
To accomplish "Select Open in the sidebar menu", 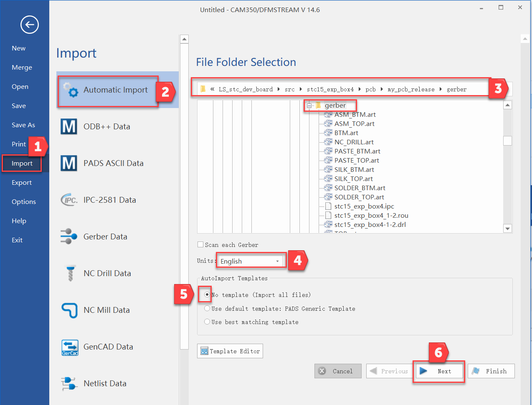I will coord(20,87).
